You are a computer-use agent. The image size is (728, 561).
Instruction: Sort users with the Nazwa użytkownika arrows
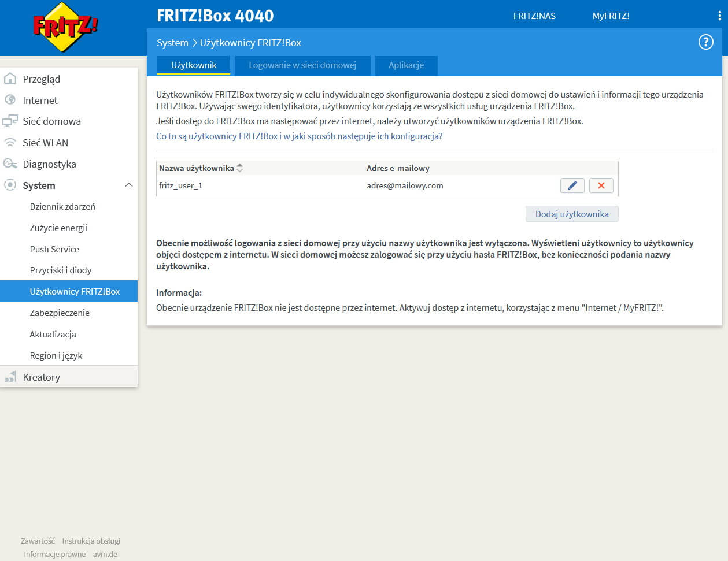(x=239, y=168)
